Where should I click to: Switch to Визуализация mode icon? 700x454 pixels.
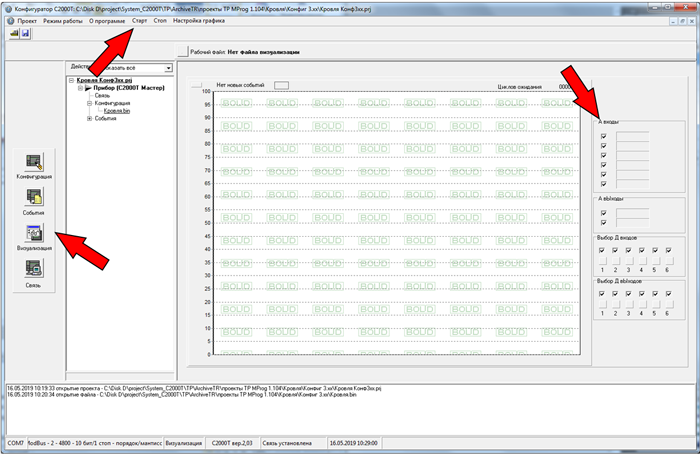34,233
